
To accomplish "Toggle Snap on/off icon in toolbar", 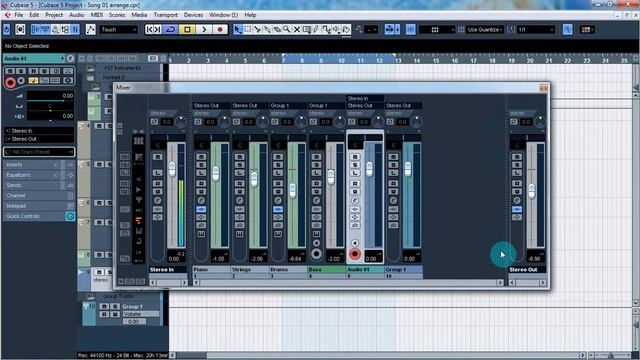I will click(x=411, y=29).
